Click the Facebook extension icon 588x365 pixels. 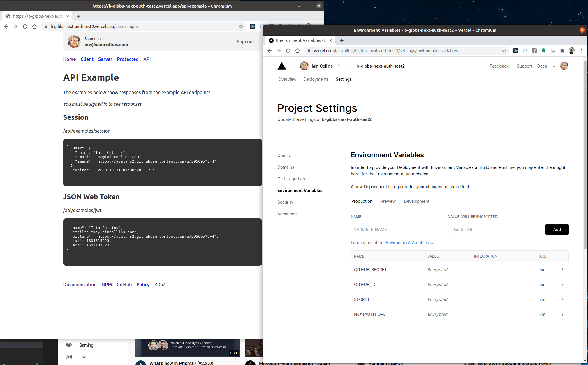[534, 51]
